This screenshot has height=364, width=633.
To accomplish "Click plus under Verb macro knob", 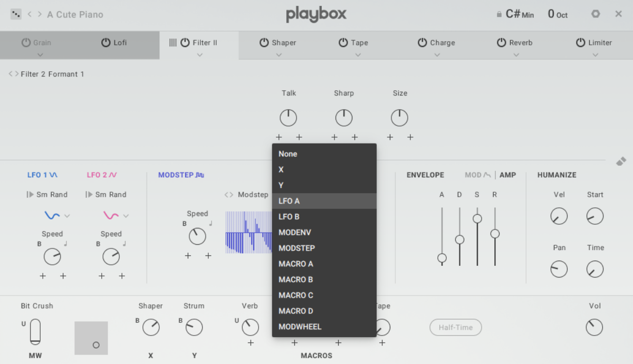I will pos(251,343).
